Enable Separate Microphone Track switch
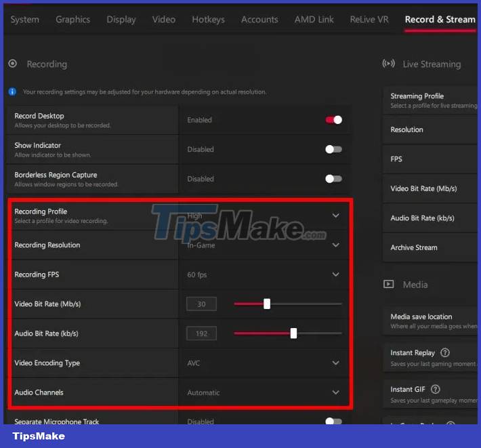Image resolution: width=481 pixels, height=448 pixels. point(334,421)
